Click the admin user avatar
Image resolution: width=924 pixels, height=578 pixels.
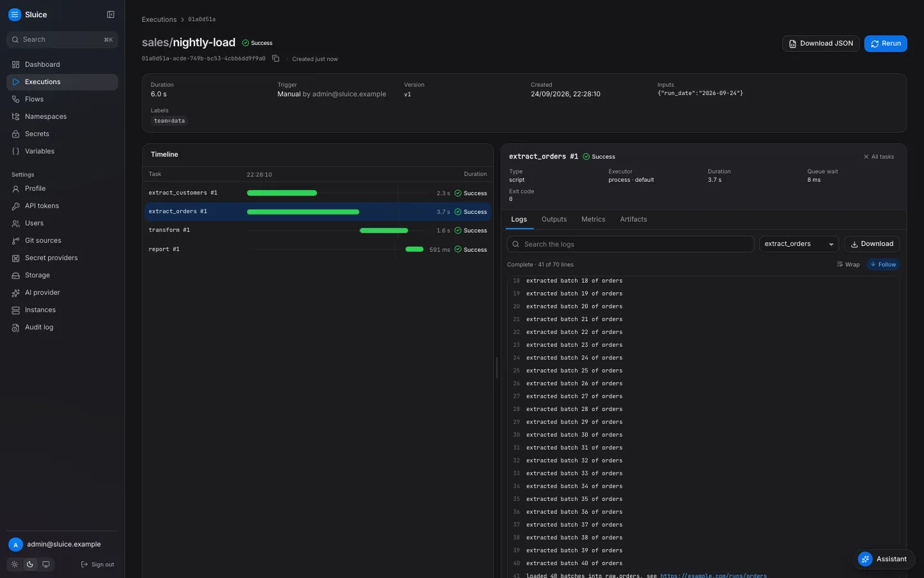click(x=15, y=545)
